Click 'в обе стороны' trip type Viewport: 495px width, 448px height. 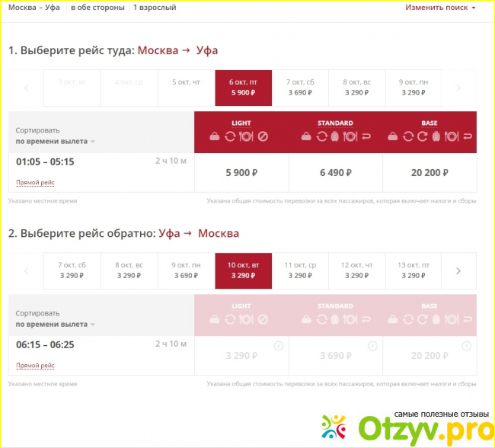pos(97,8)
